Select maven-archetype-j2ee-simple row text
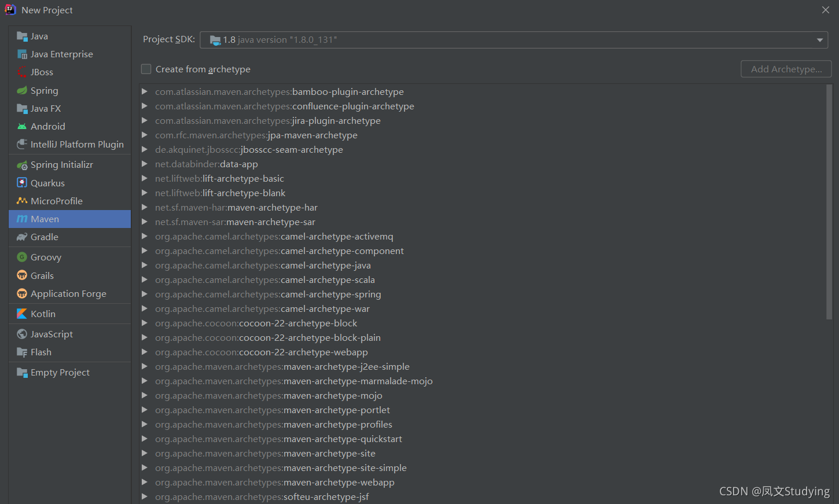 point(282,367)
